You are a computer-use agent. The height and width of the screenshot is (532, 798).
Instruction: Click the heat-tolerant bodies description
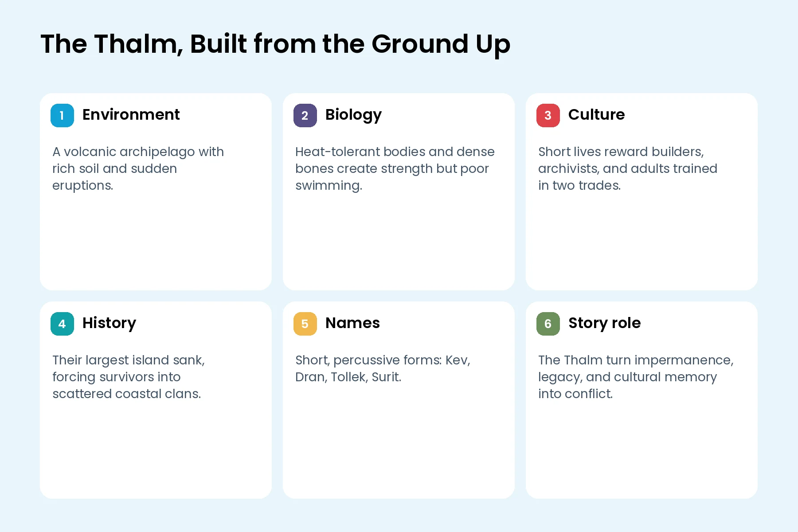[395, 168]
